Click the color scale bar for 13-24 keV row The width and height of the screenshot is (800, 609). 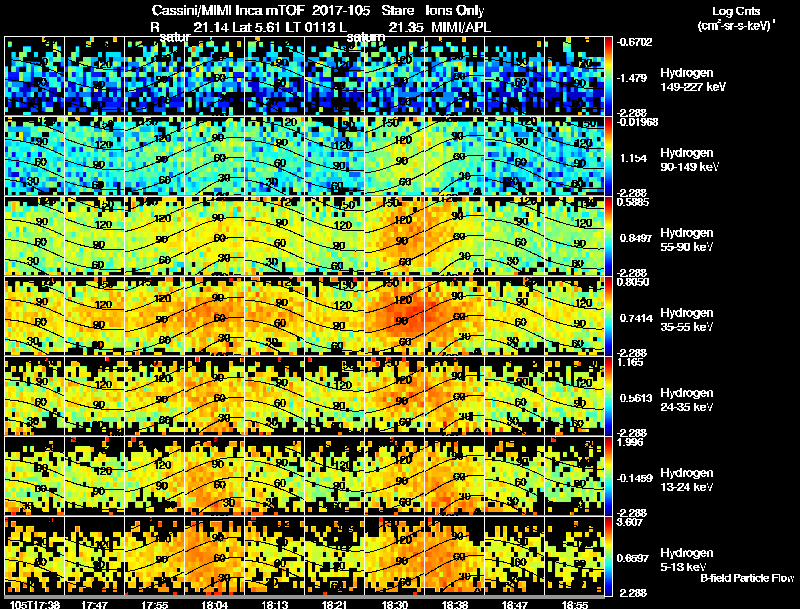[608, 476]
